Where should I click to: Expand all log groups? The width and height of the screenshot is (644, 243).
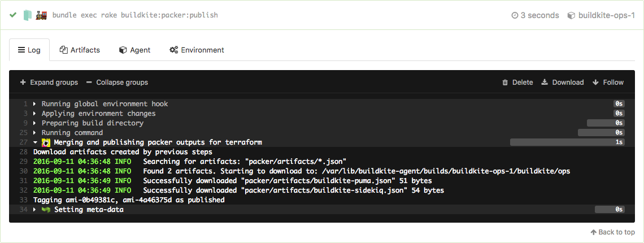49,83
